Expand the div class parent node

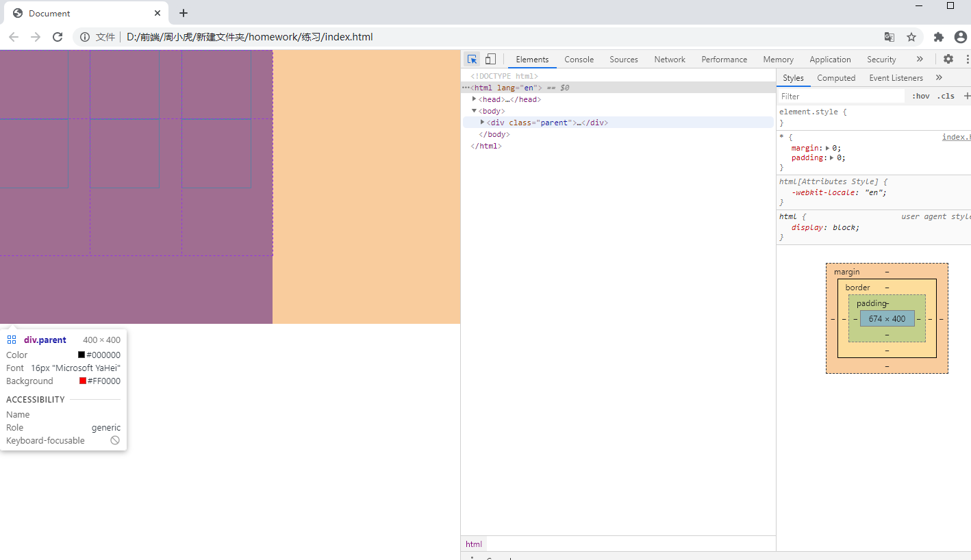pos(482,123)
